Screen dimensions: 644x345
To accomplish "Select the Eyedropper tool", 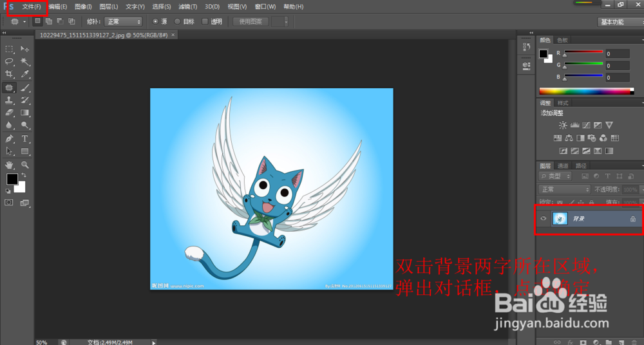I will point(24,74).
